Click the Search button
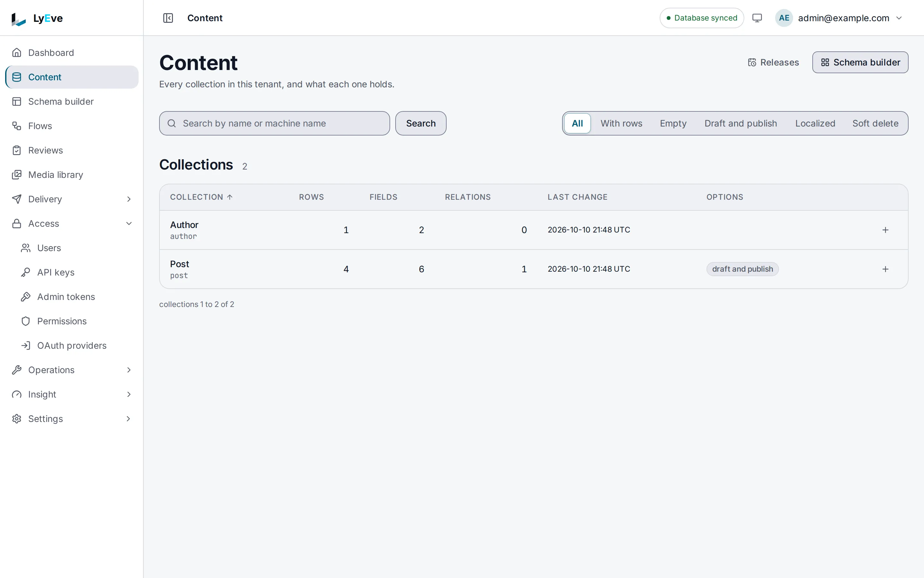This screenshot has width=924, height=578. [x=421, y=124]
